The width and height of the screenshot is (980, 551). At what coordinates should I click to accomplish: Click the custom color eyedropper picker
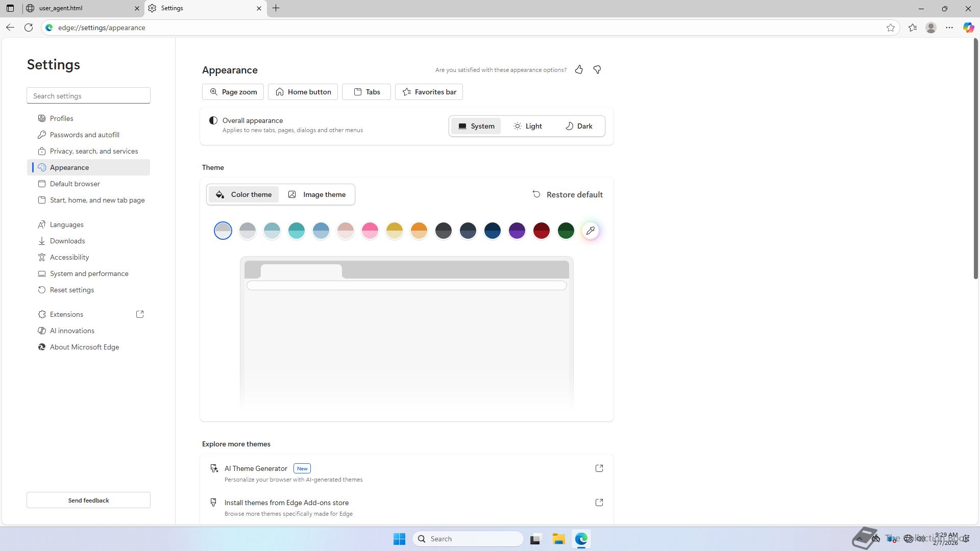591,231
